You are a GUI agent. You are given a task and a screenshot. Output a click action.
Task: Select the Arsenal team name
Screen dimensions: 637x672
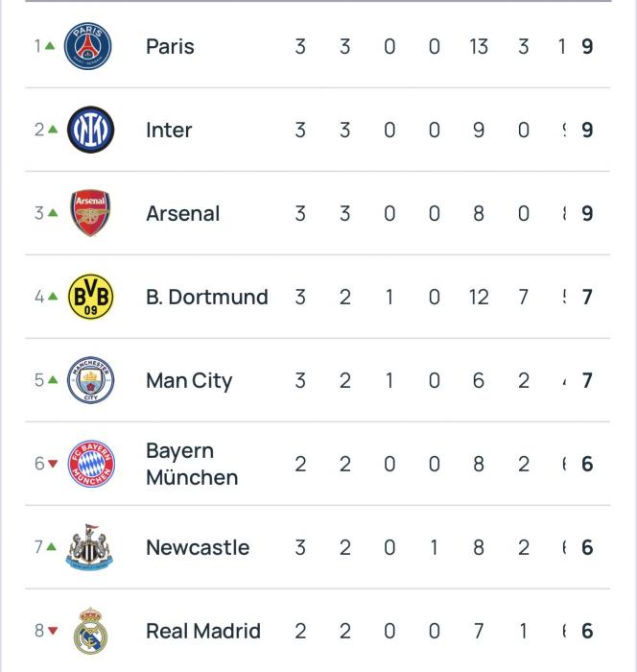(x=182, y=213)
